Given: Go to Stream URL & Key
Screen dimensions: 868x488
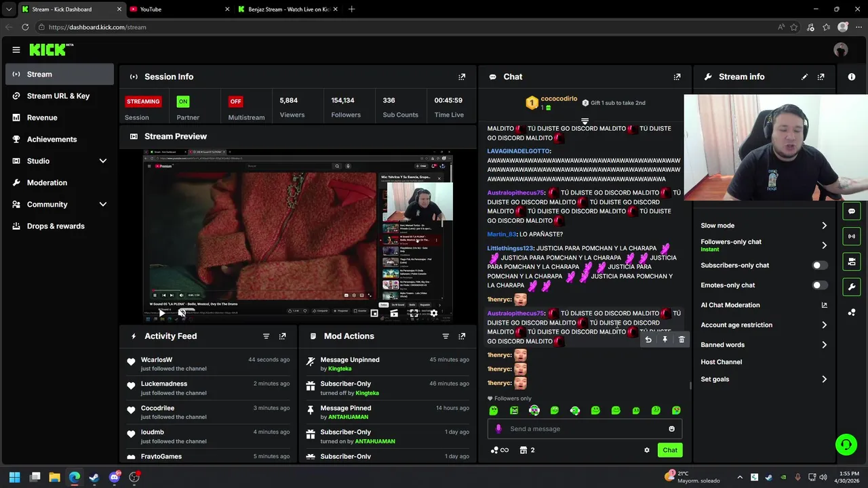Looking at the screenshot, I should (60, 96).
